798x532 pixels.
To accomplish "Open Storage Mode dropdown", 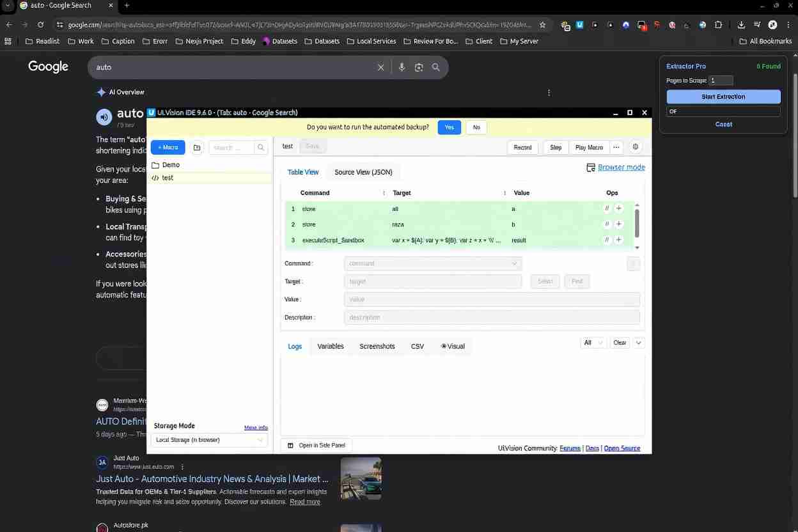I will [209, 440].
